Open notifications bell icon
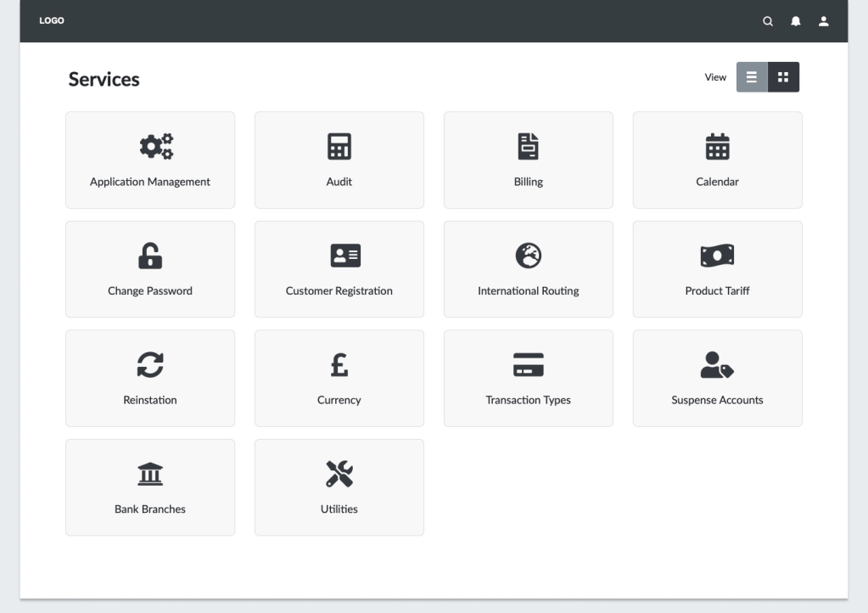The height and width of the screenshot is (613, 868). (x=796, y=21)
